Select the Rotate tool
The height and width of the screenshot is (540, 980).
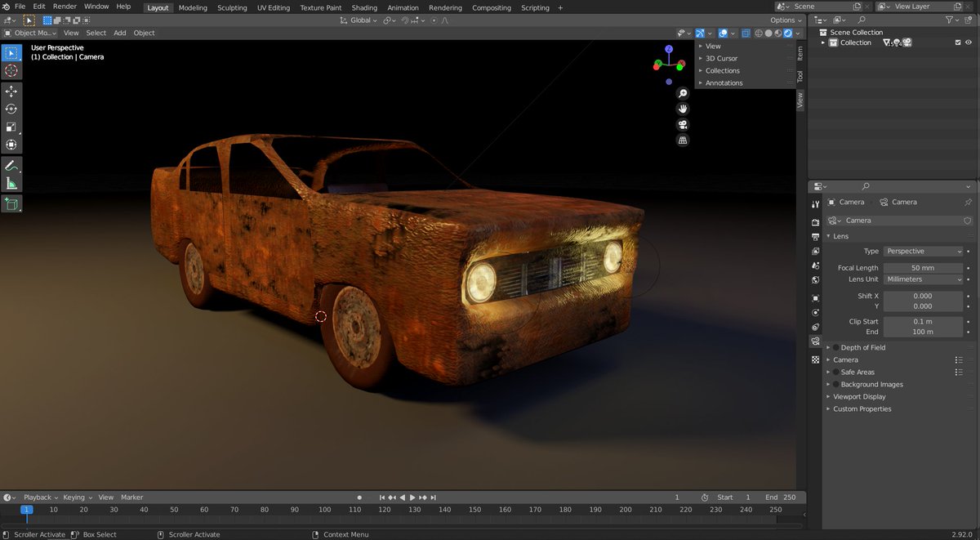point(11,109)
